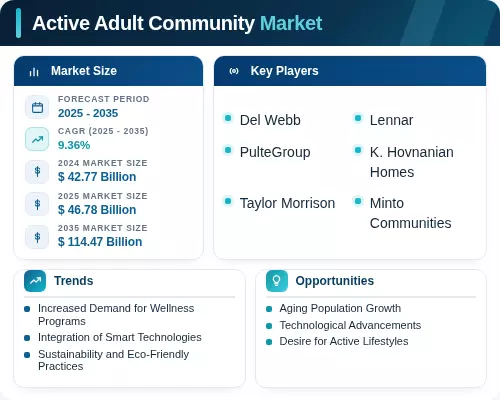This screenshot has width=500, height=400.
Task: Click the 2024 MARKET SIZE label
Action: tap(103, 163)
